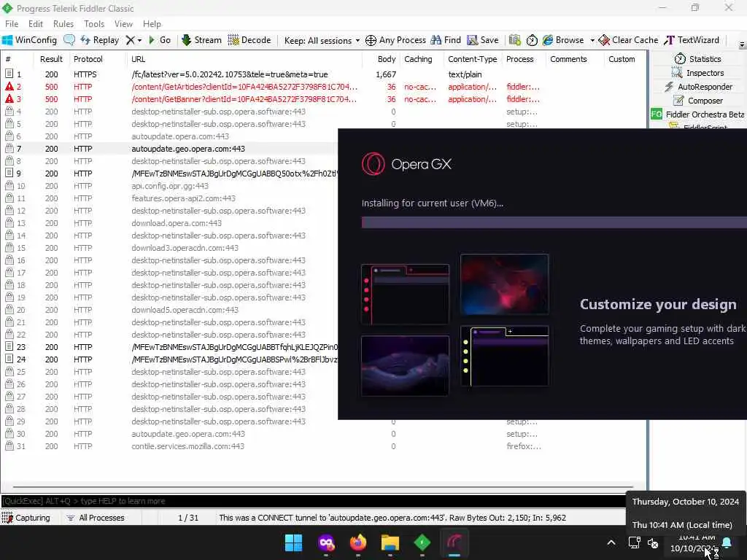Click document icon of session 9
Viewport: 747px width, 560px height.
click(x=9, y=173)
